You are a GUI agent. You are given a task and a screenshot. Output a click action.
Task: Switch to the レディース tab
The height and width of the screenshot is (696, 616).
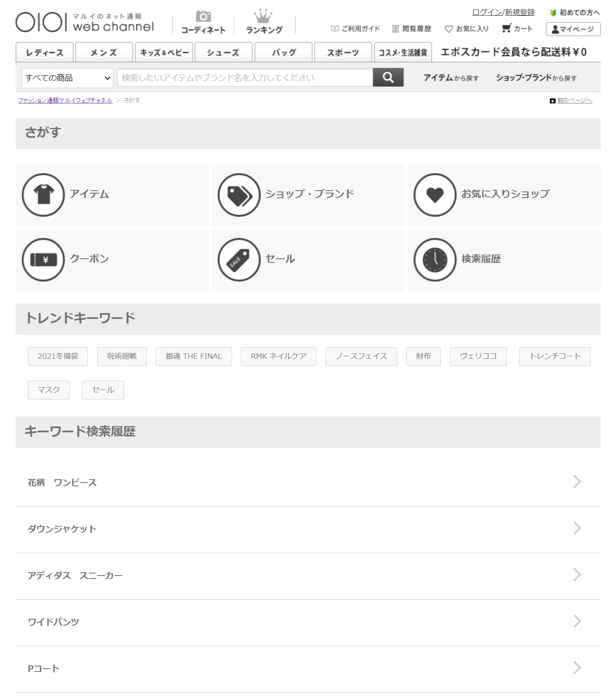(44, 52)
